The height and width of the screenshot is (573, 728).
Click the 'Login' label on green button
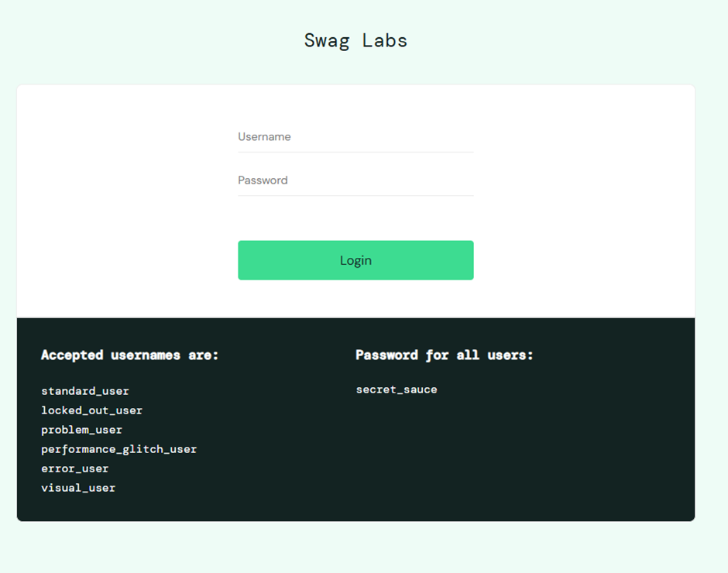[x=355, y=260]
